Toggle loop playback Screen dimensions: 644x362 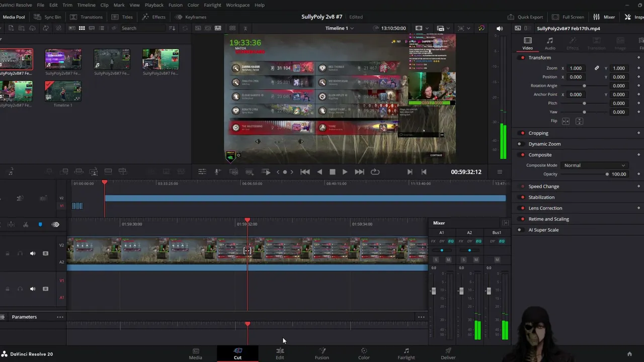pyautogui.click(x=375, y=172)
